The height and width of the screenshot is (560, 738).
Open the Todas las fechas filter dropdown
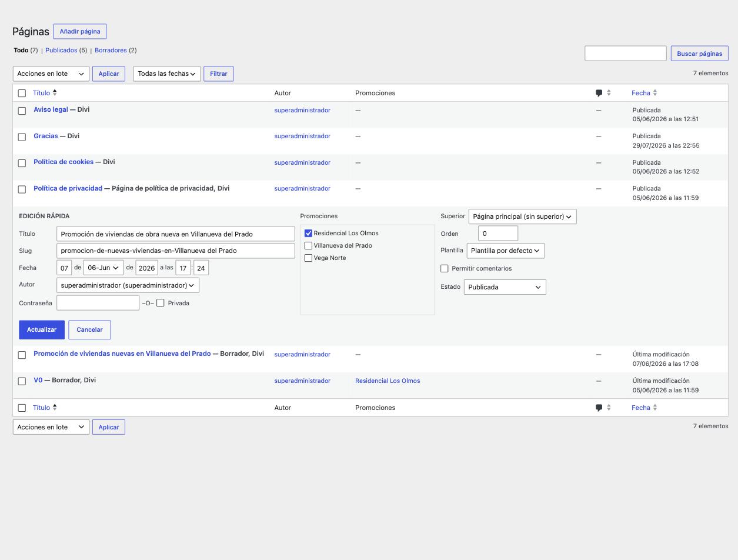[x=167, y=74]
